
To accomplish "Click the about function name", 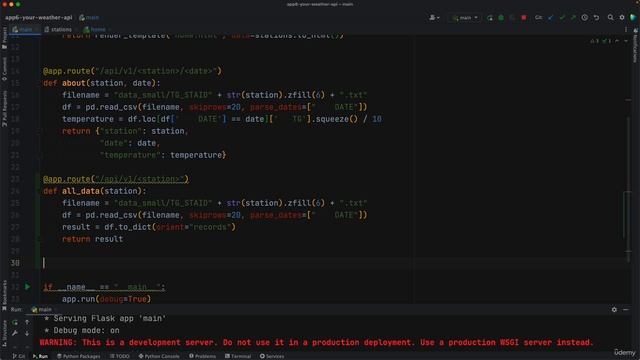I will (73, 83).
